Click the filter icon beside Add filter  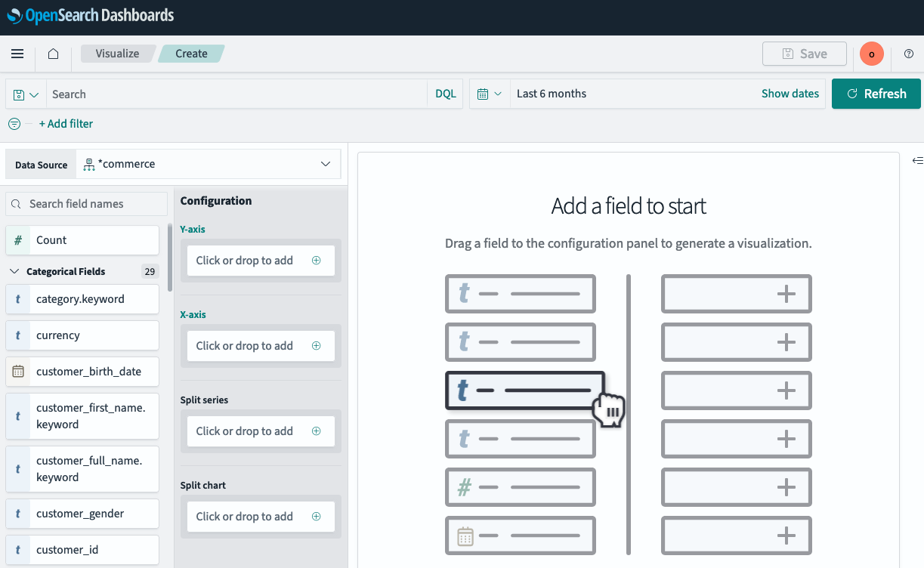pyautogui.click(x=14, y=123)
